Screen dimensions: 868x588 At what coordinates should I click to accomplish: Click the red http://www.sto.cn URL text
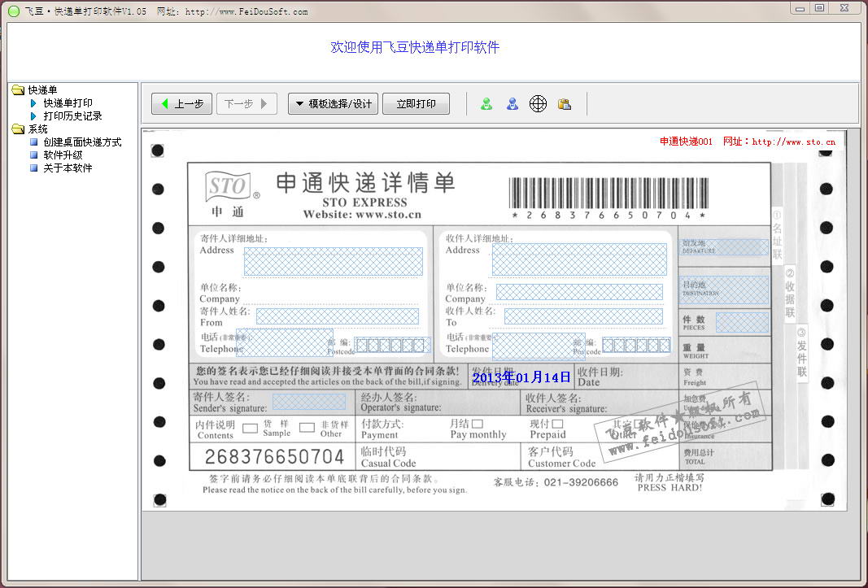(x=793, y=142)
